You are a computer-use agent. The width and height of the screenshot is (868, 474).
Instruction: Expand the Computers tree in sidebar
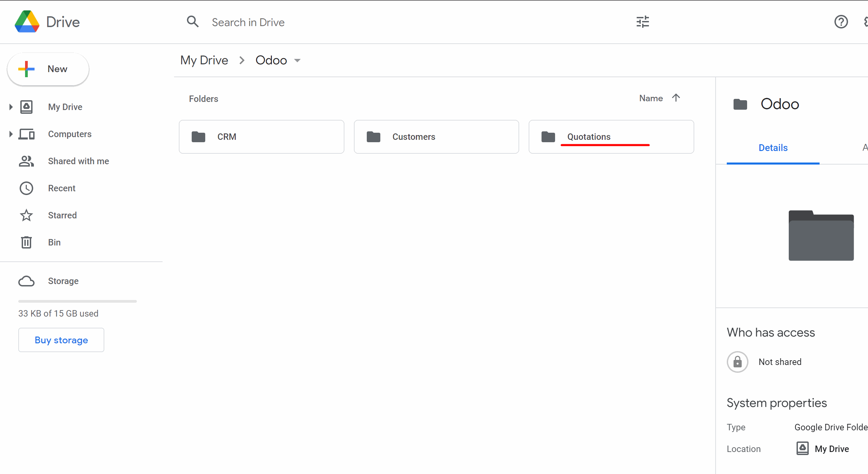pyautogui.click(x=11, y=134)
